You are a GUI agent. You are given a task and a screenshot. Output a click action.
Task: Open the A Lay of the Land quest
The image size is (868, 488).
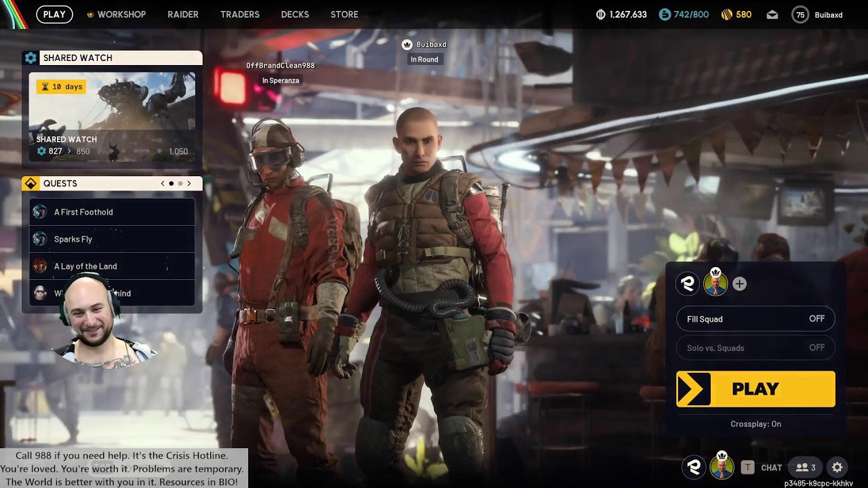112,266
